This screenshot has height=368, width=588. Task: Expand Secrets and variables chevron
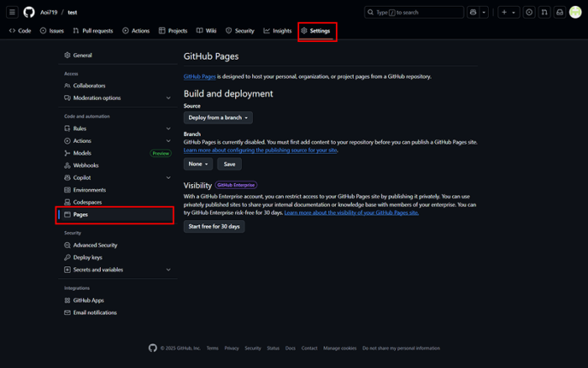[168, 270]
